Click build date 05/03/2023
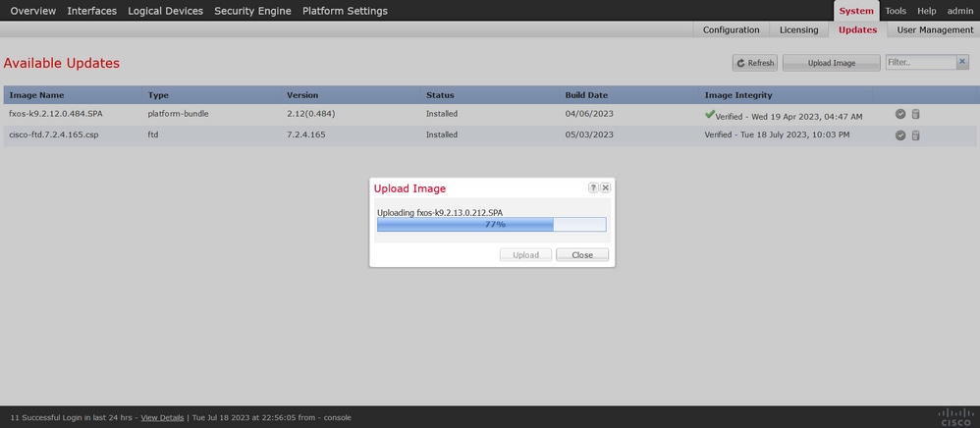The width and height of the screenshot is (980, 428). pos(589,134)
